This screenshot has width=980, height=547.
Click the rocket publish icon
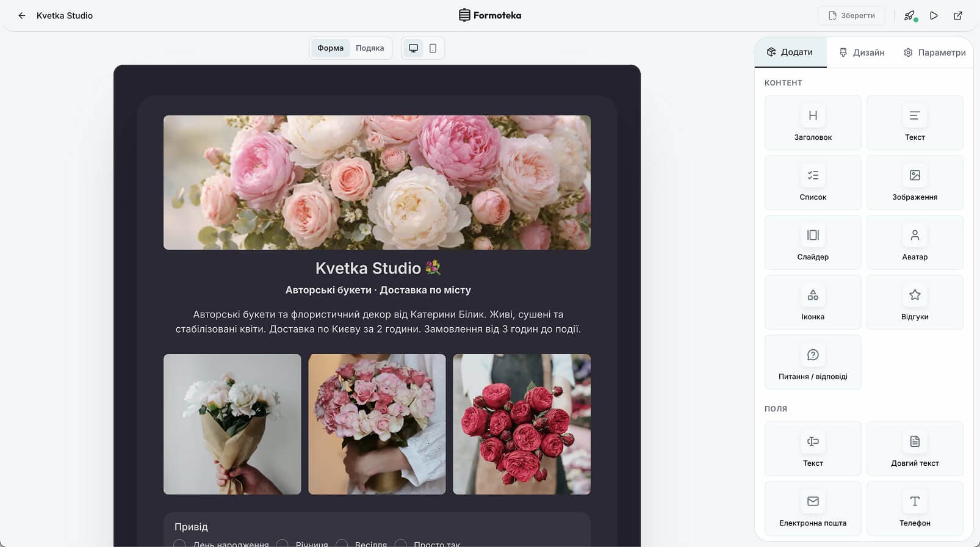tap(910, 16)
